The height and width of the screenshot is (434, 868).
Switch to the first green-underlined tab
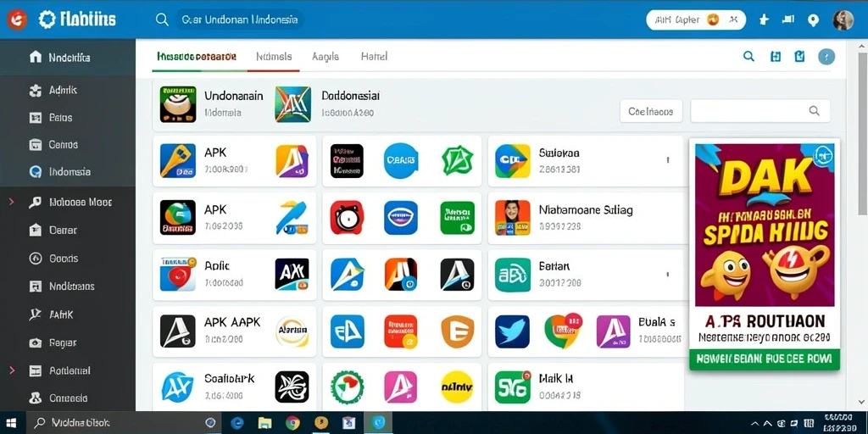197,57
